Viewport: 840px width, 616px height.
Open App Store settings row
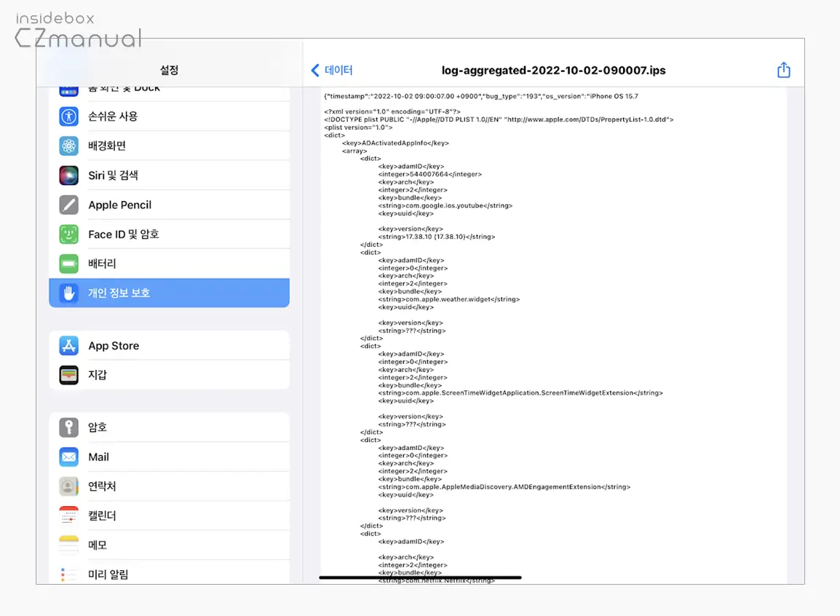pyautogui.click(x=170, y=345)
